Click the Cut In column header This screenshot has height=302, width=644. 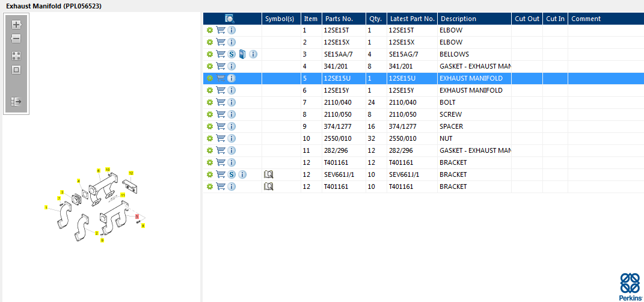pos(555,19)
